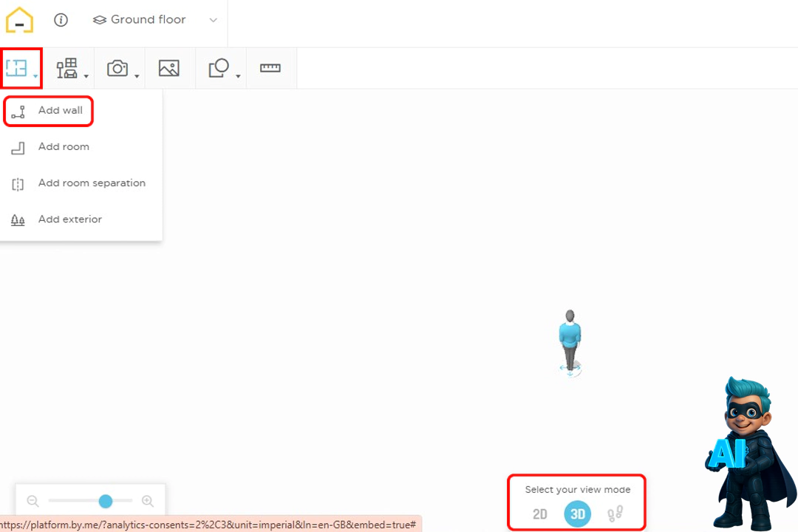Click the camera snapshot icon
The width and height of the screenshot is (798, 532).
click(x=117, y=69)
